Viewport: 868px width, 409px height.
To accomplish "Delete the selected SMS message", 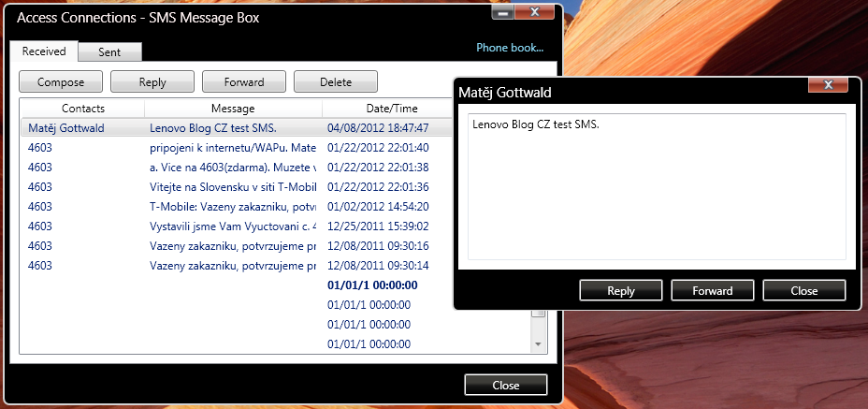I will [x=335, y=81].
